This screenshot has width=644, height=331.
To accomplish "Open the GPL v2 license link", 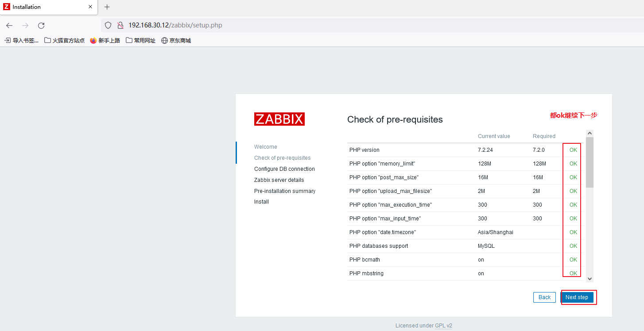I will (443, 326).
